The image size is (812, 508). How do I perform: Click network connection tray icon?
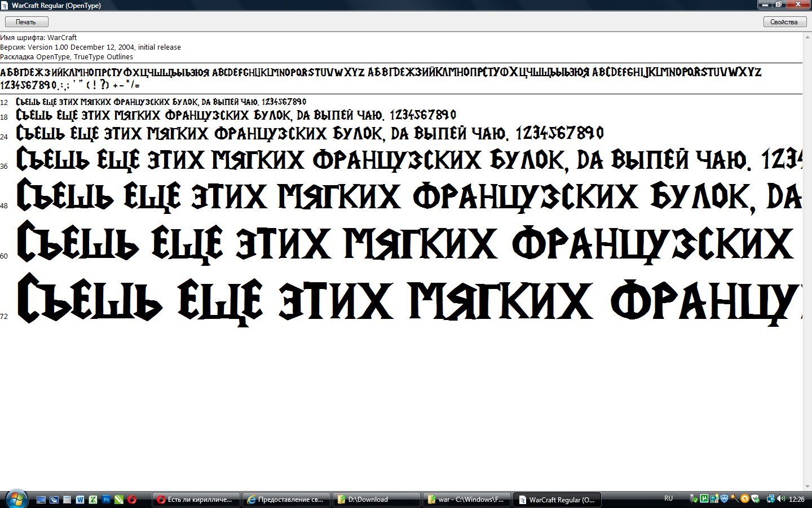pos(771,498)
